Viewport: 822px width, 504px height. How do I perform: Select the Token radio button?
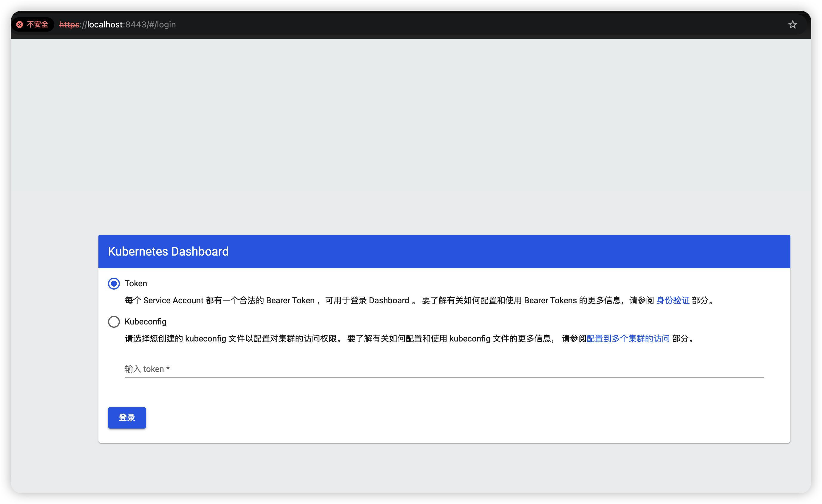coord(114,284)
